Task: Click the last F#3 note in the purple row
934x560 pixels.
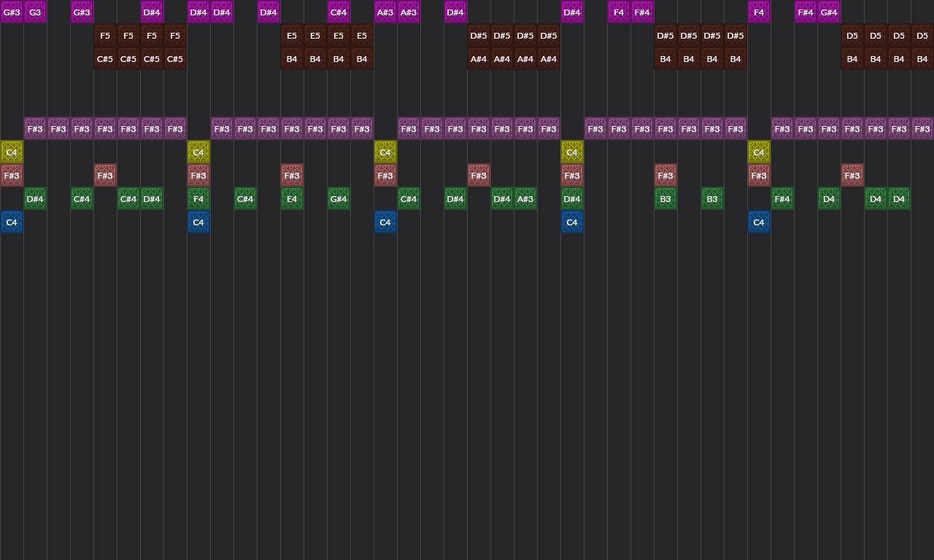Action: tap(922, 128)
